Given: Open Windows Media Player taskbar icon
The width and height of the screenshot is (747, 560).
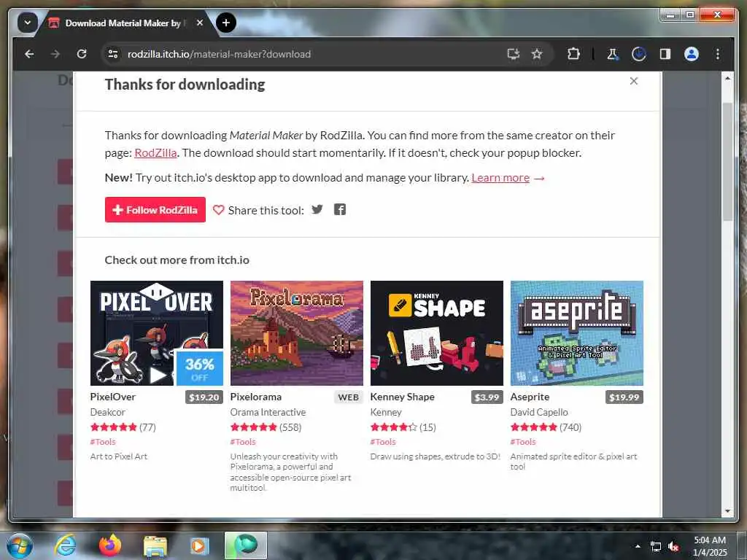Looking at the screenshot, I should point(199,546).
